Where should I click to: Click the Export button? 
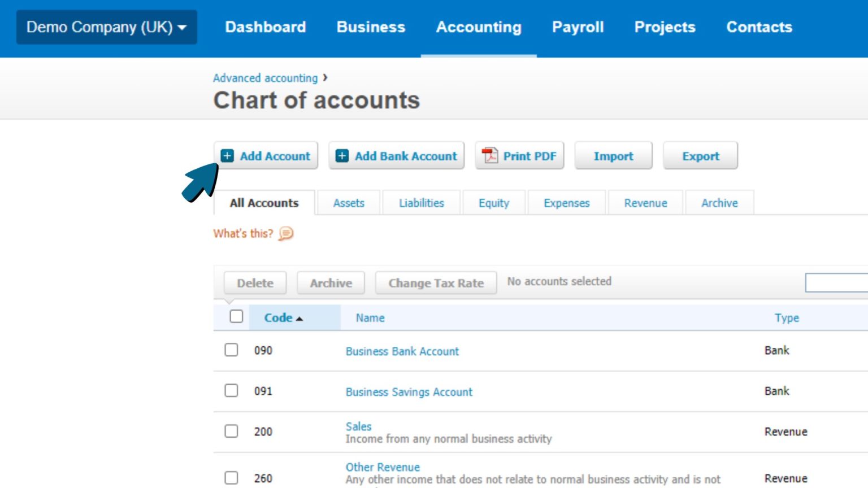pos(701,156)
